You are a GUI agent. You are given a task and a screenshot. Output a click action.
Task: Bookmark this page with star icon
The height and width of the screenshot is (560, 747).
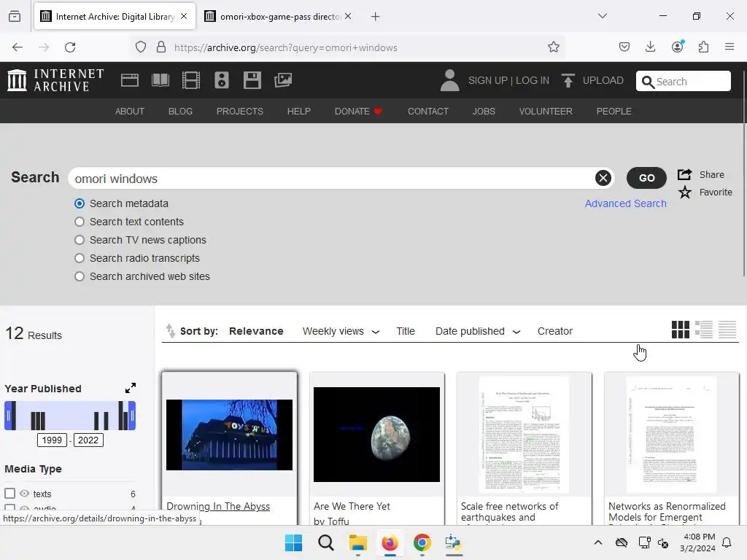[x=553, y=47]
